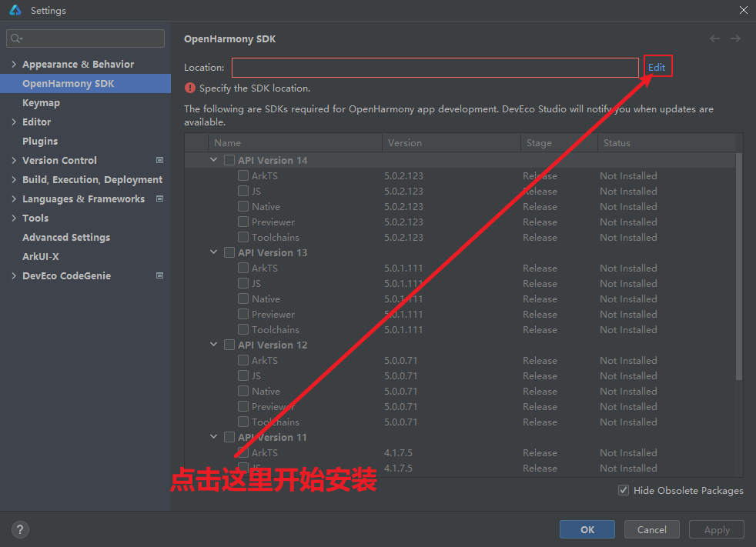Click the Status column header

pyautogui.click(x=667, y=142)
